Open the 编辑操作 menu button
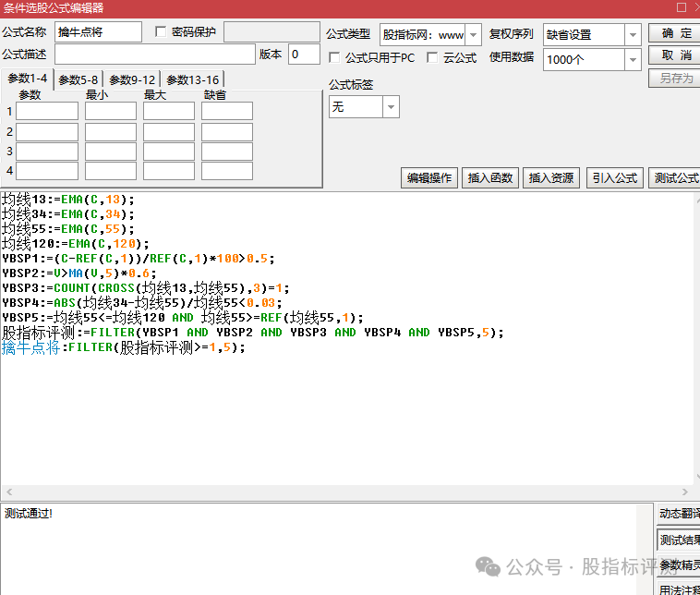 [430, 178]
